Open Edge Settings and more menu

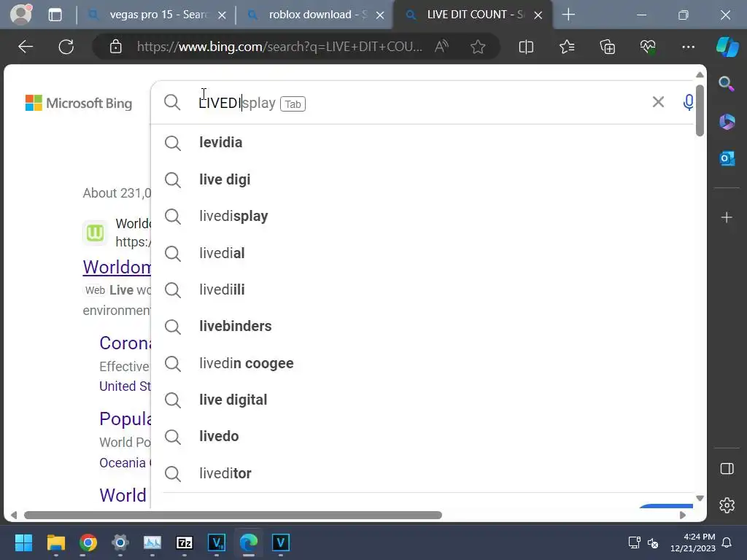(x=689, y=47)
